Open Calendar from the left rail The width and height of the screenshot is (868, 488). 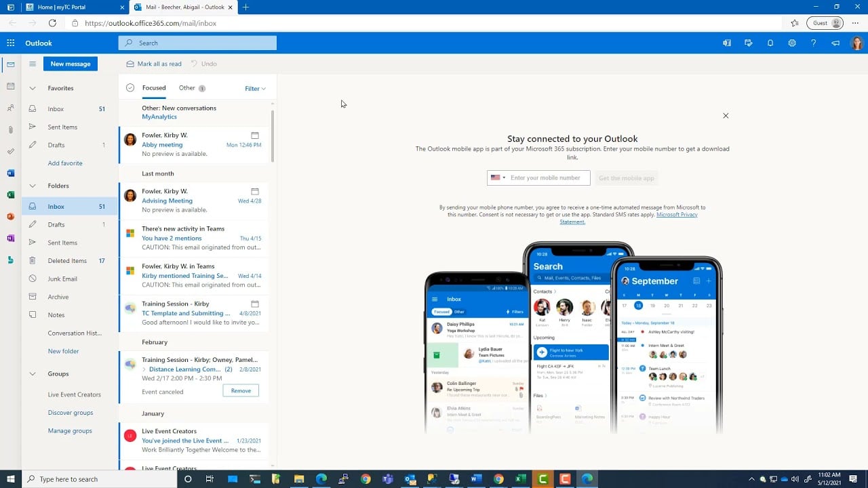tap(10, 86)
